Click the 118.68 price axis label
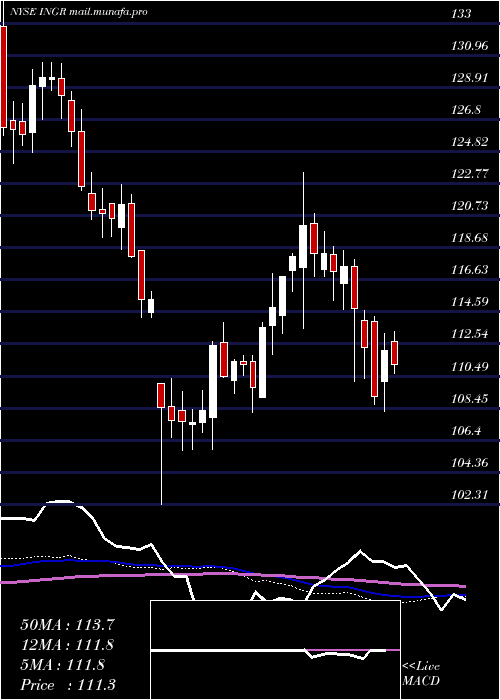 pyautogui.click(x=470, y=238)
